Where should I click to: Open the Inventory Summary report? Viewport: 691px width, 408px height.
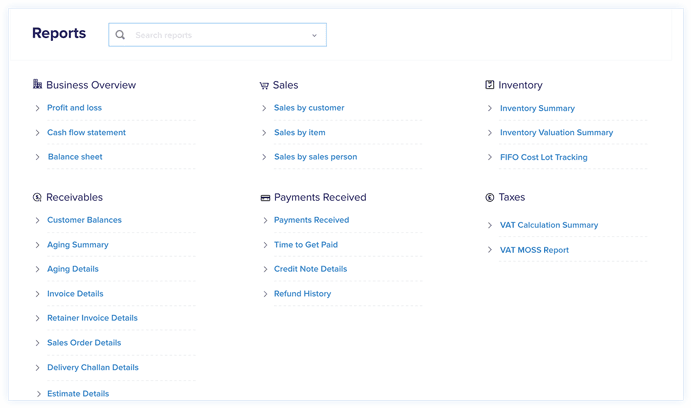coord(537,108)
